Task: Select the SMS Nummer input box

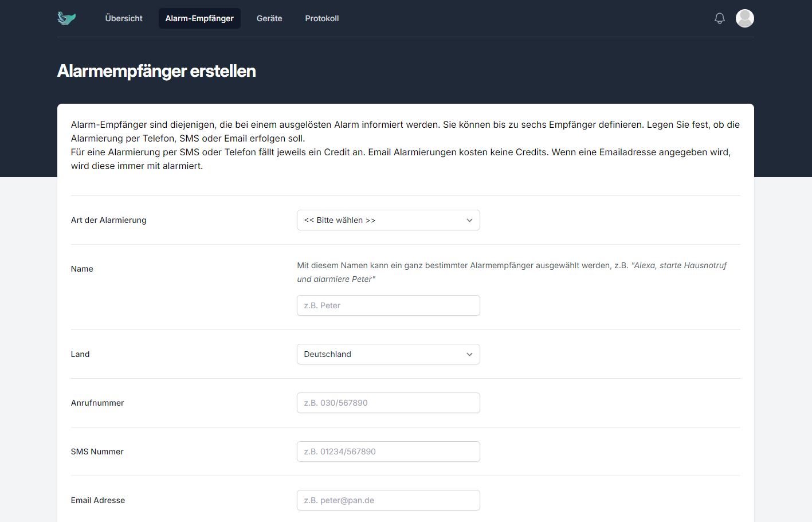Action: 388,452
